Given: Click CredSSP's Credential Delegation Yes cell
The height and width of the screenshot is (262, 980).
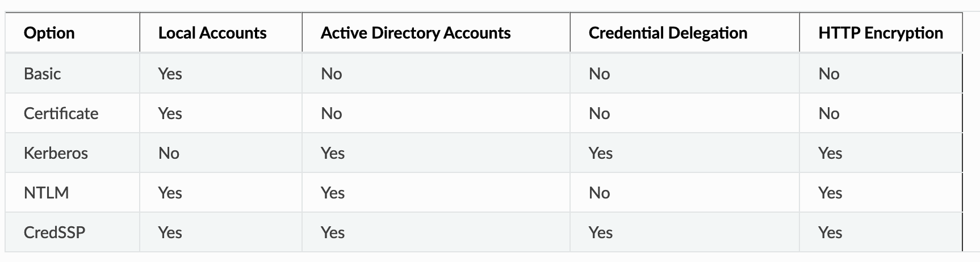Looking at the screenshot, I should (x=601, y=233).
